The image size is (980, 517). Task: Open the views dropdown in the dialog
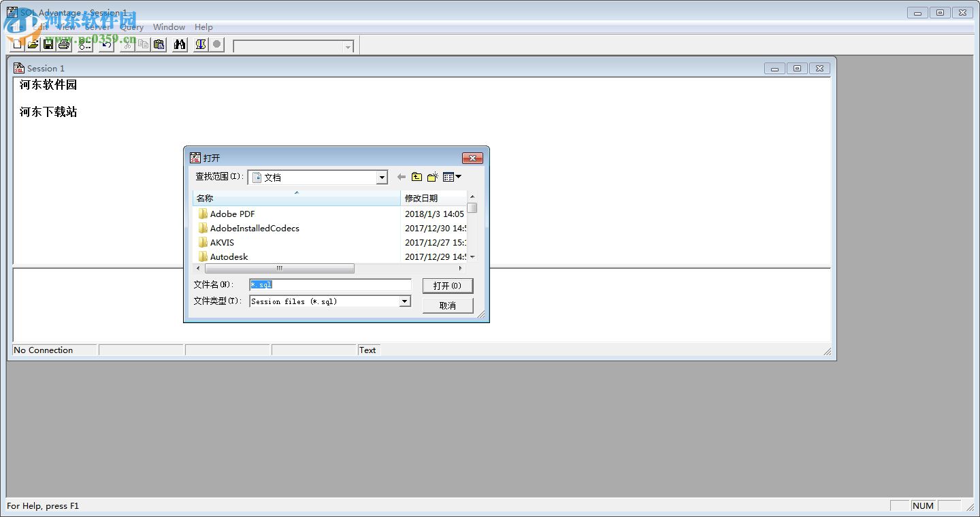pyautogui.click(x=451, y=177)
